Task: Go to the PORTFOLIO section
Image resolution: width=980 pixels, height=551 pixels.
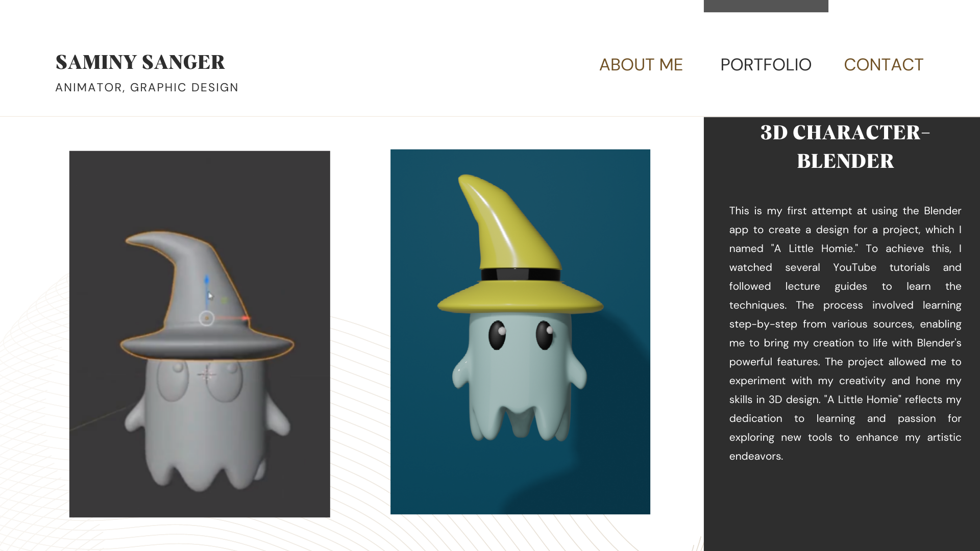Action: (766, 65)
